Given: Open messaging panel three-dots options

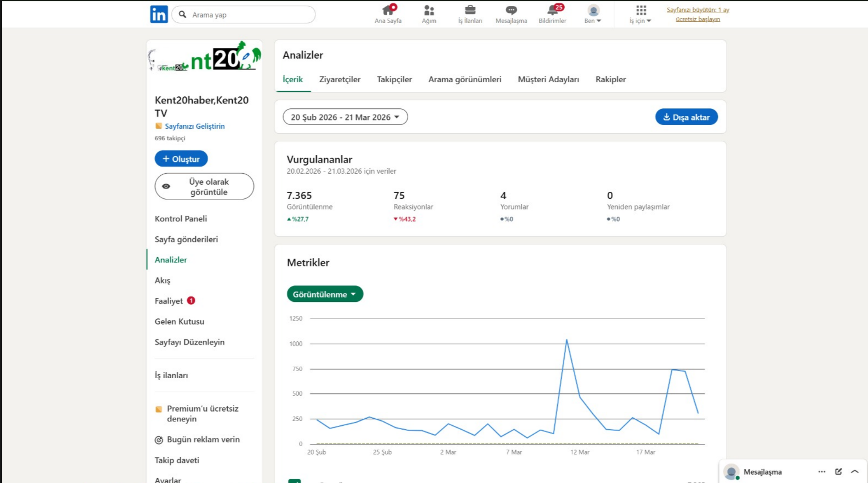Looking at the screenshot, I should (x=821, y=471).
